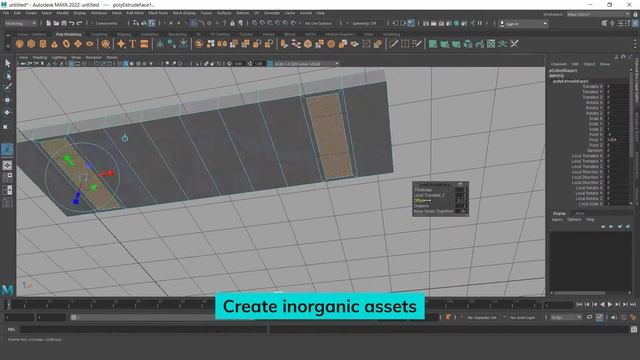This screenshot has width=640, height=360.
Task: Choose the arrow Select tool in toolbox
Action: pos(7,63)
